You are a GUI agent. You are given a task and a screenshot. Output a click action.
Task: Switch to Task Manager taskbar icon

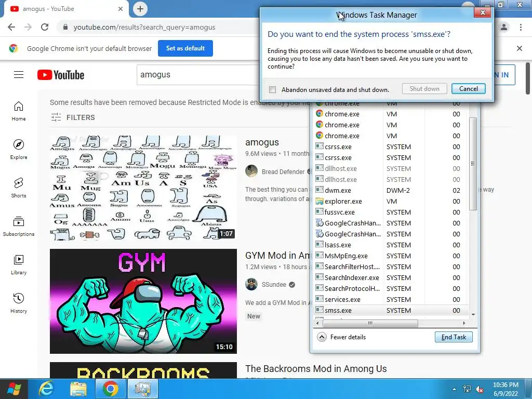(x=143, y=389)
